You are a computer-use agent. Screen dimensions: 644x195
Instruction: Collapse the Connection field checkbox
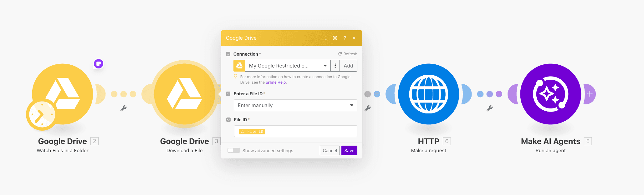[228, 54]
